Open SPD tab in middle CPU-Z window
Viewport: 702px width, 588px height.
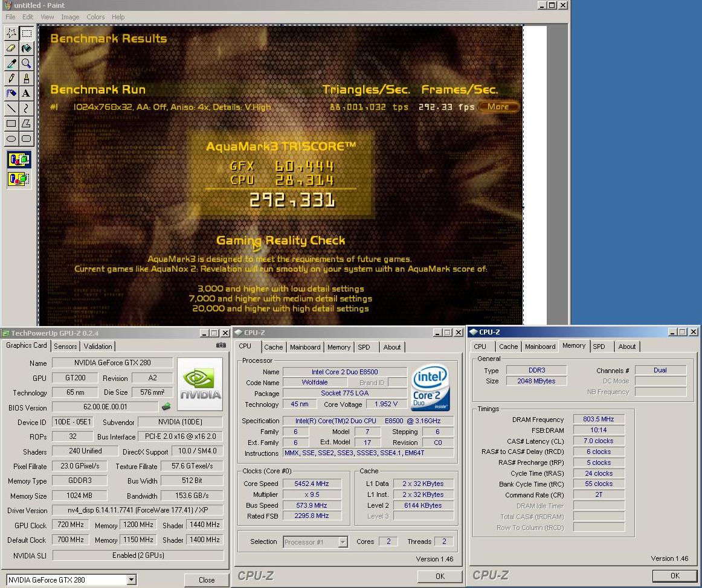click(x=364, y=347)
